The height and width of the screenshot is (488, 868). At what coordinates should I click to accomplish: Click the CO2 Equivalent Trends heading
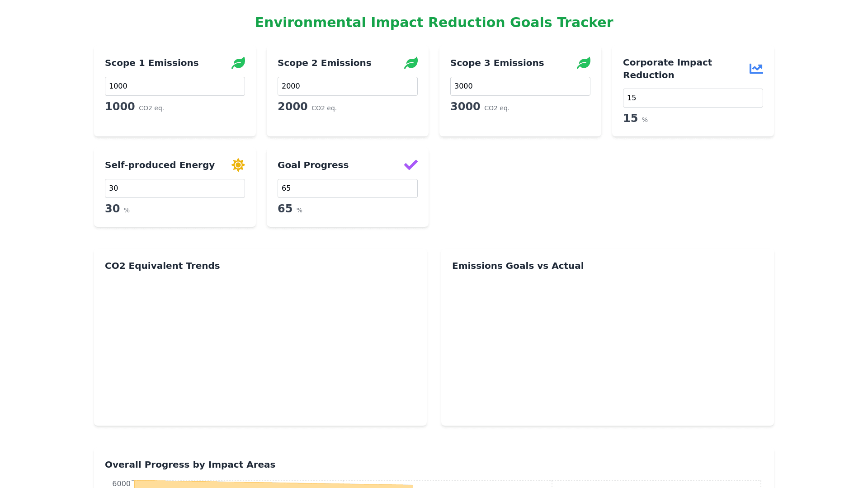pyautogui.click(x=162, y=266)
